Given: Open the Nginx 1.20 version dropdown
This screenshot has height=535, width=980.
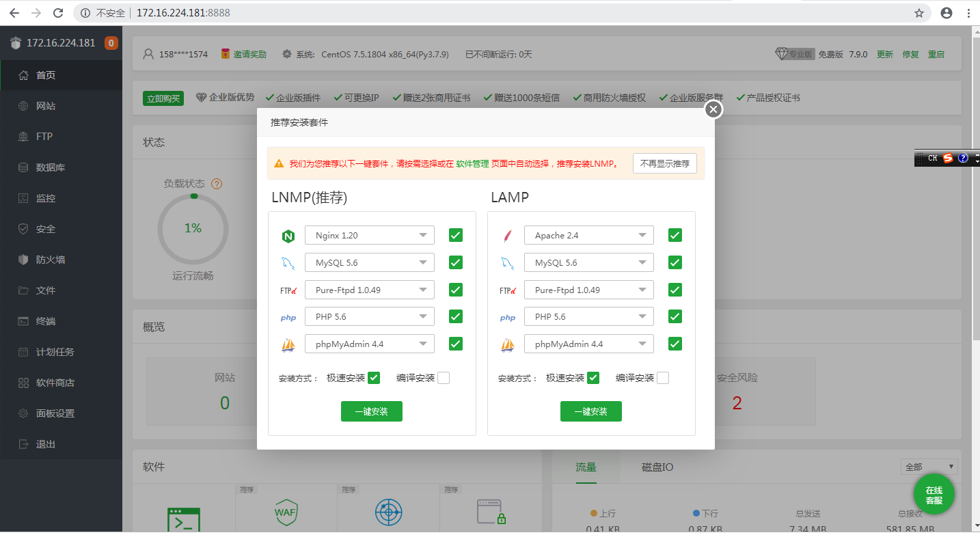Looking at the screenshot, I should 370,235.
